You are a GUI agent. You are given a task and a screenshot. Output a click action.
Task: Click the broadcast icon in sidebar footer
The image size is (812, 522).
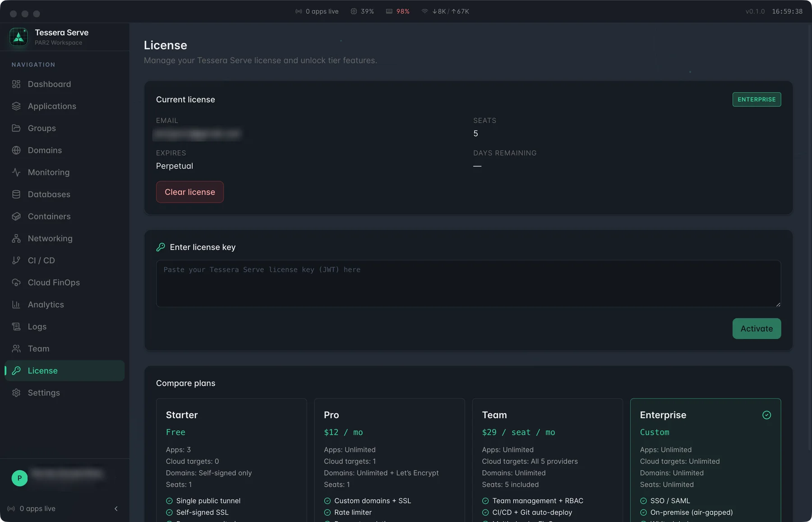[11, 508]
